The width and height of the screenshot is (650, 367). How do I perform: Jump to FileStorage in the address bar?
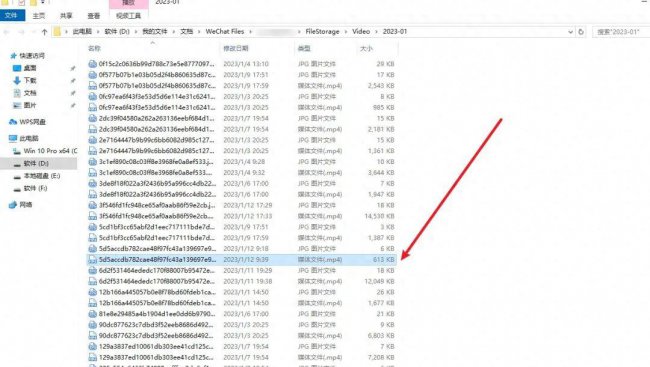[322, 32]
